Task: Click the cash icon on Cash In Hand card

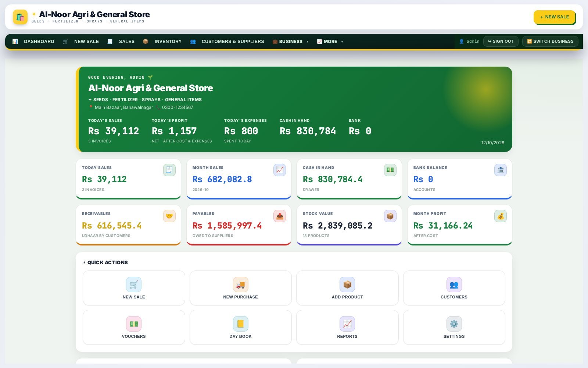Action: [390, 170]
